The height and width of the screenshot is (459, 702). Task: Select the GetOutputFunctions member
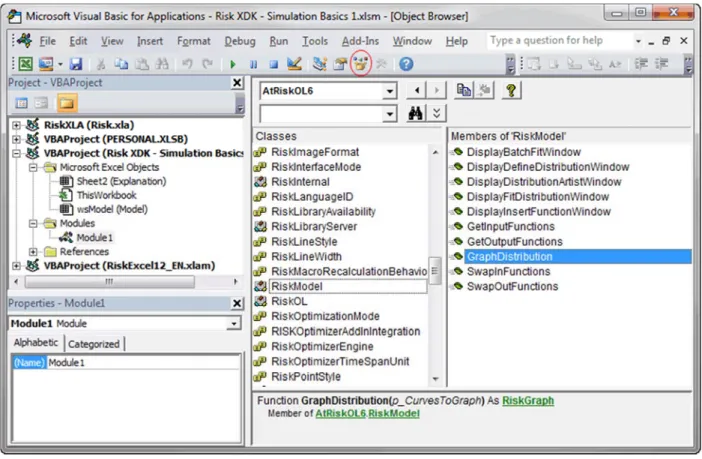point(514,242)
